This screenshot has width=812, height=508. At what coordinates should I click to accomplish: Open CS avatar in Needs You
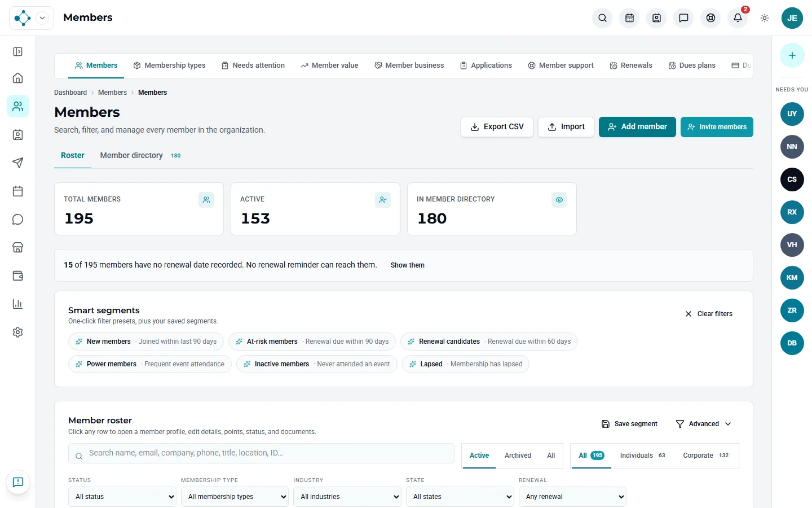[792, 179]
